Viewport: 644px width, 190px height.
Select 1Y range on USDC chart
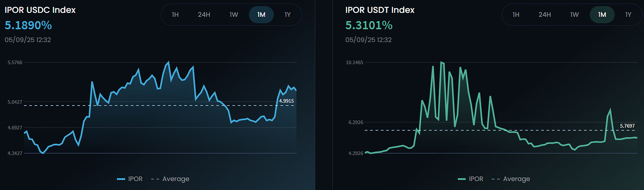click(x=287, y=15)
